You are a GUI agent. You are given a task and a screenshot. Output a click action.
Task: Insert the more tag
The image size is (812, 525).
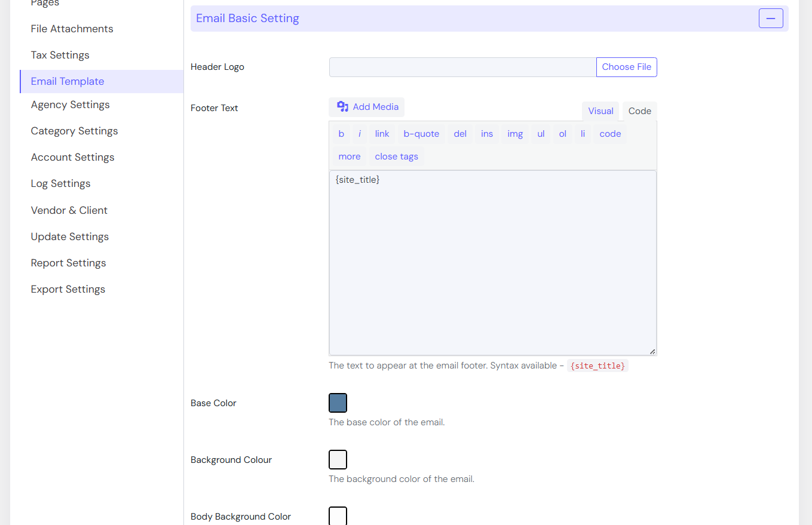[350, 156]
